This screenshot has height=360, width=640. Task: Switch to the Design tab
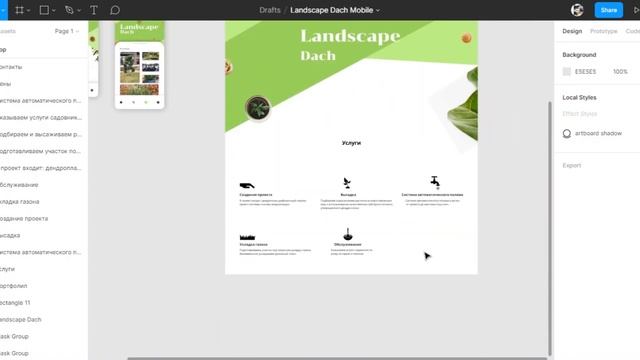(x=572, y=31)
